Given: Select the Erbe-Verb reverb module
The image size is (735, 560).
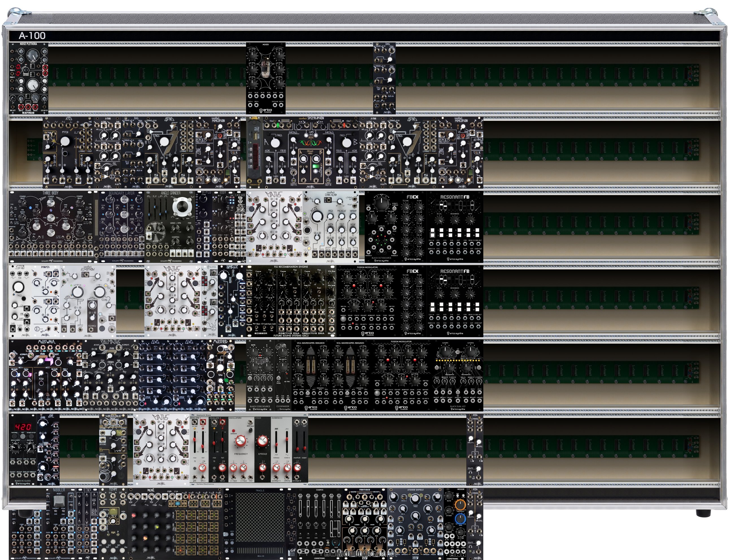Looking at the screenshot, I should tap(331, 227).
